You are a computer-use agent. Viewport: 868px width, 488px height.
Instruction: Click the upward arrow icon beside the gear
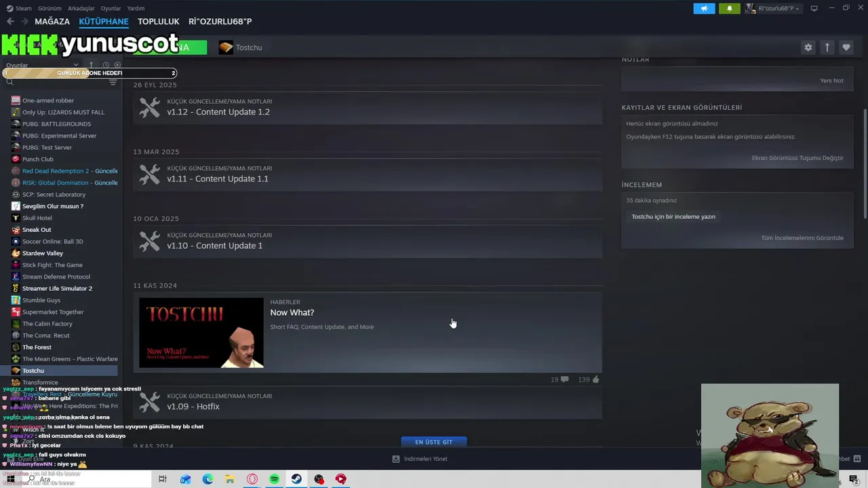(827, 47)
